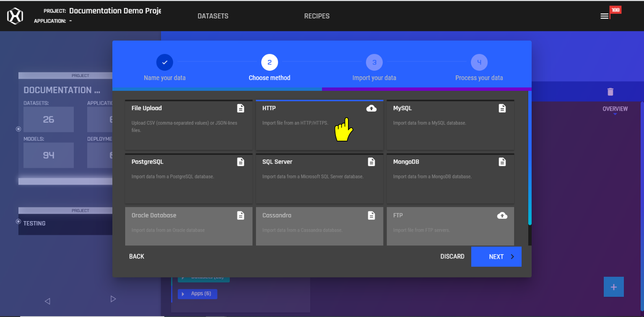The height and width of the screenshot is (317, 644).
Task: Click the MongoDB document icon
Action: (502, 162)
